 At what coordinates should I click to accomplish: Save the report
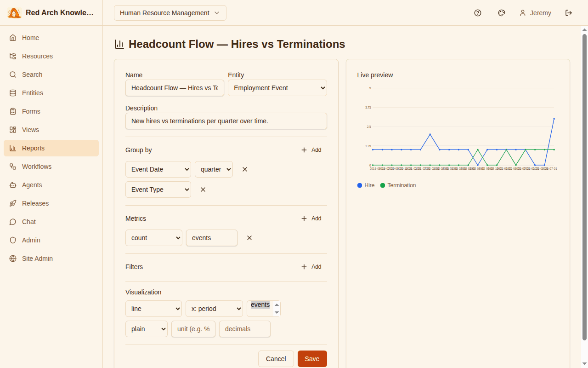coord(312,359)
